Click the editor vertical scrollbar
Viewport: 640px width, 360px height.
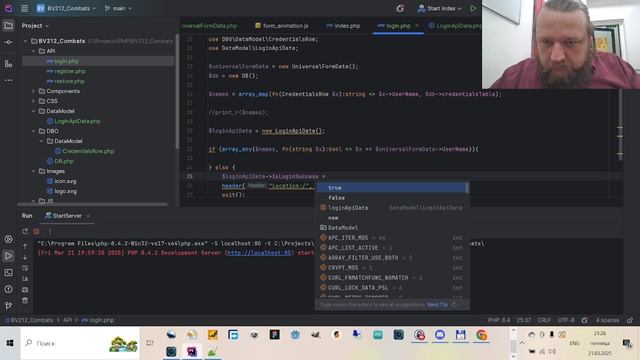point(620,124)
